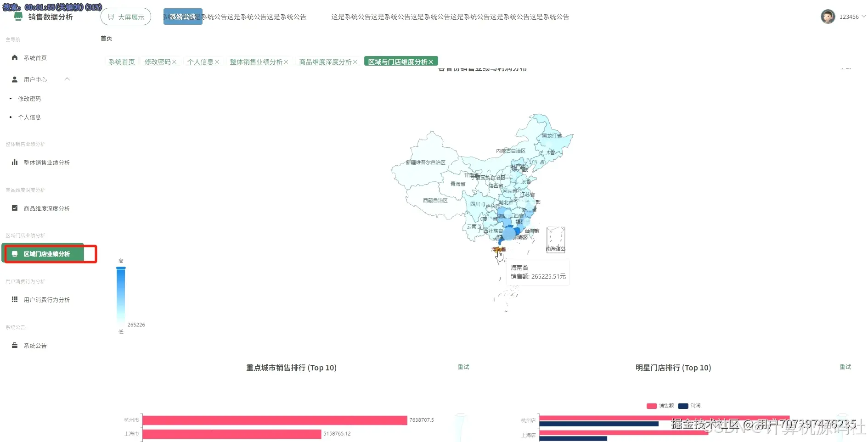Open 用户消费行为分析 from the sidebar
The width and height of the screenshot is (868, 442).
tap(14, 299)
